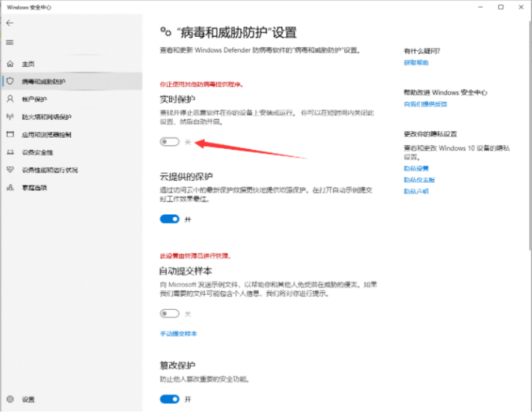Click the person icon for account protection
532x417 pixels.
[x=10, y=99]
